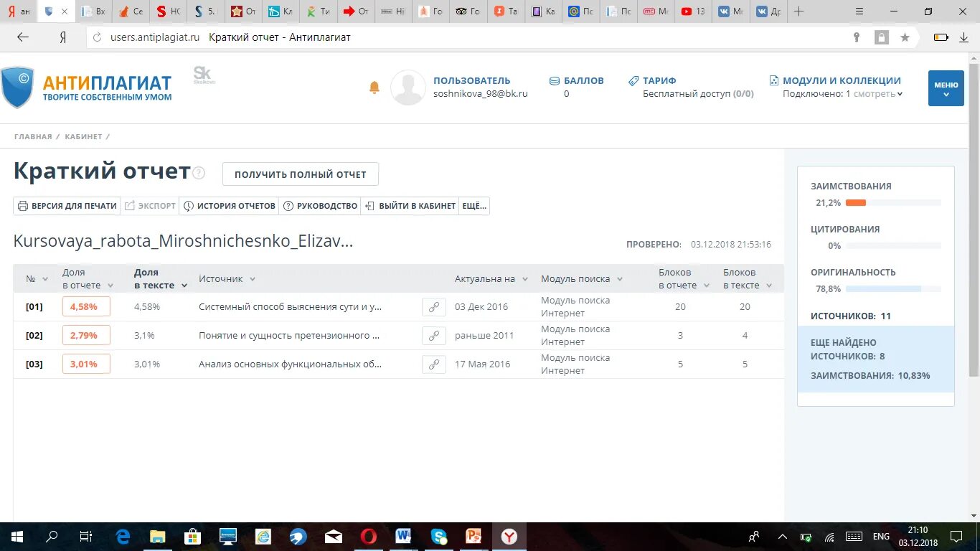Click Получить полный отчет button
The width and height of the screenshot is (980, 551).
(x=300, y=174)
